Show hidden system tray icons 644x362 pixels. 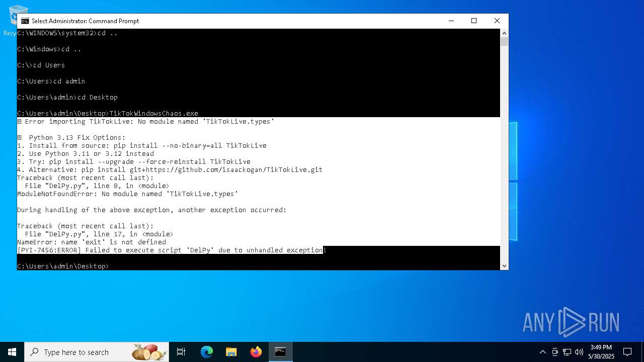[x=542, y=352]
